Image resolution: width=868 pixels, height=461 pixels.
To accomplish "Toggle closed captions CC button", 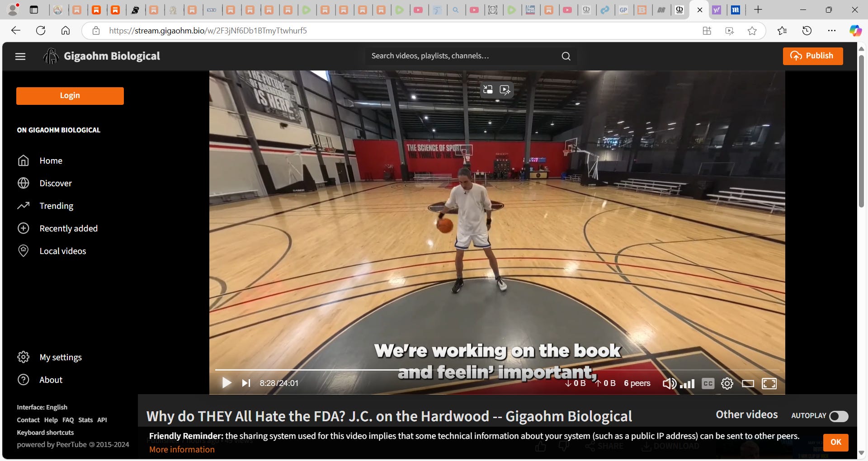I will pyautogui.click(x=708, y=384).
